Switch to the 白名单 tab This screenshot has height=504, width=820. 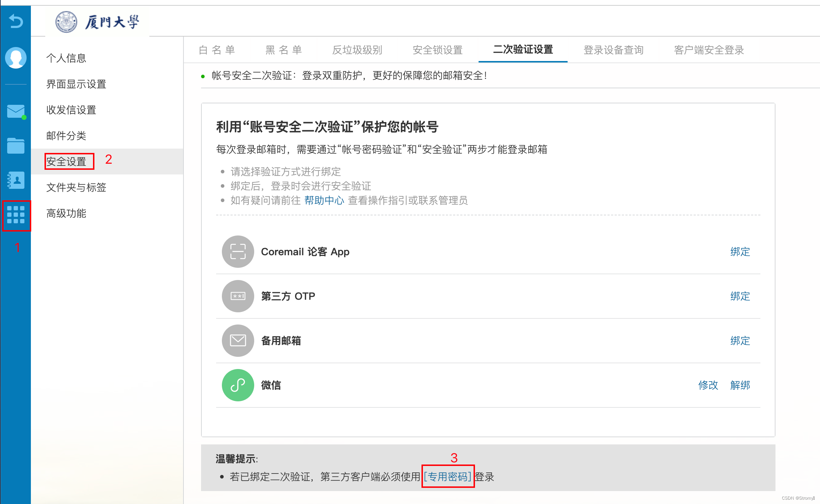[217, 50]
